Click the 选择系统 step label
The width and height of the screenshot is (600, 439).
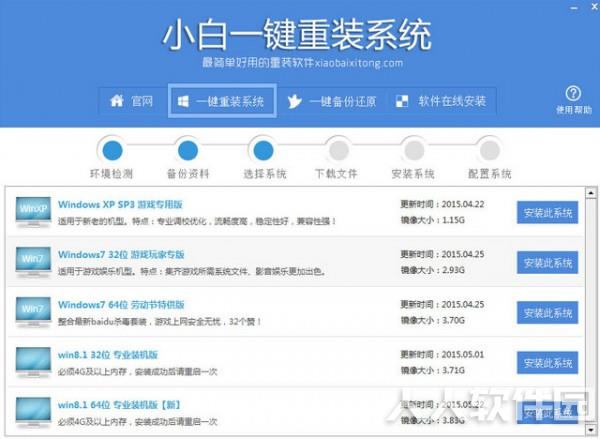click(x=265, y=174)
